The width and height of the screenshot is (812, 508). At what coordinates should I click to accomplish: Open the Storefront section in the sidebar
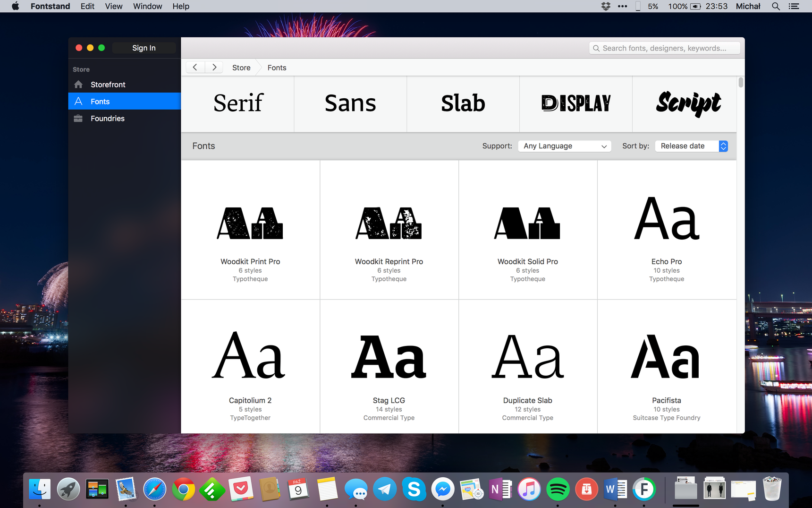124,85
